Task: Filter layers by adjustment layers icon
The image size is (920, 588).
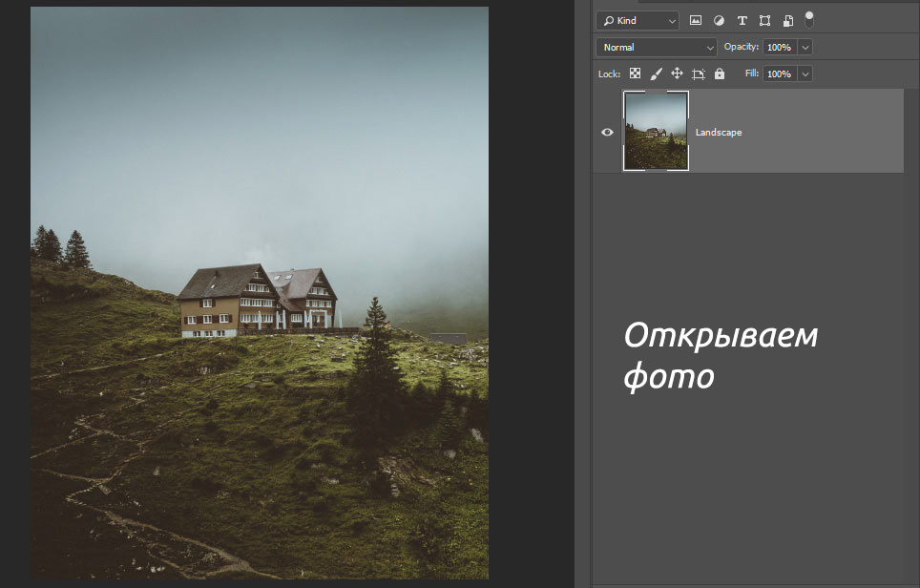Action: pos(719,21)
